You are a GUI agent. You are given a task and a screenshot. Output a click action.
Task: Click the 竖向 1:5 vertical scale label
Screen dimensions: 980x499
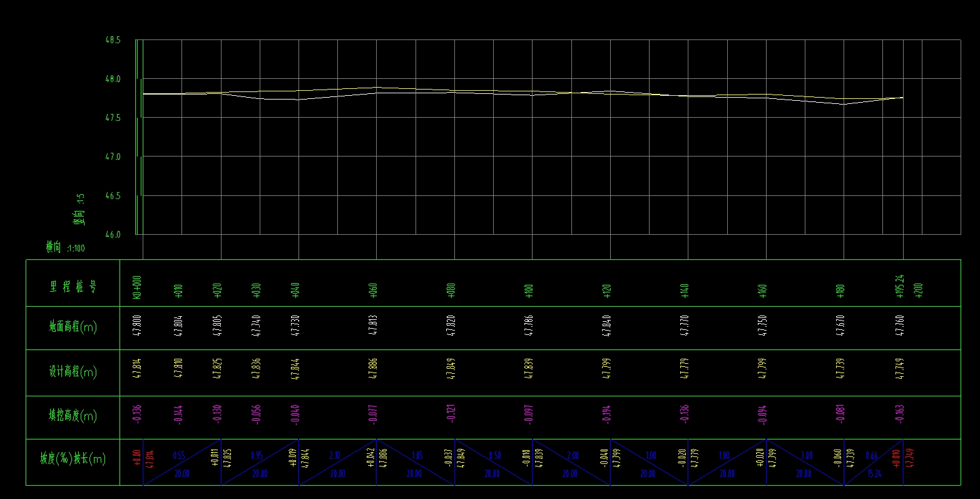tap(80, 210)
